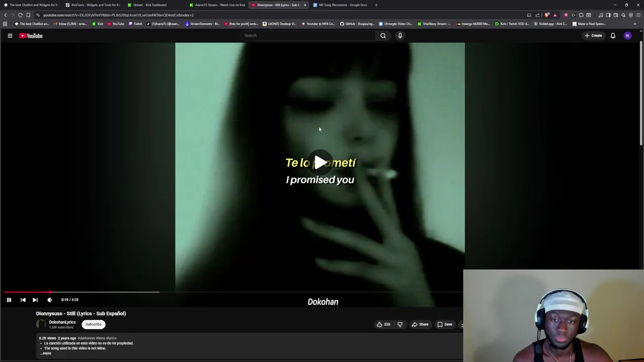Click the large play overlay on video

pos(320,162)
